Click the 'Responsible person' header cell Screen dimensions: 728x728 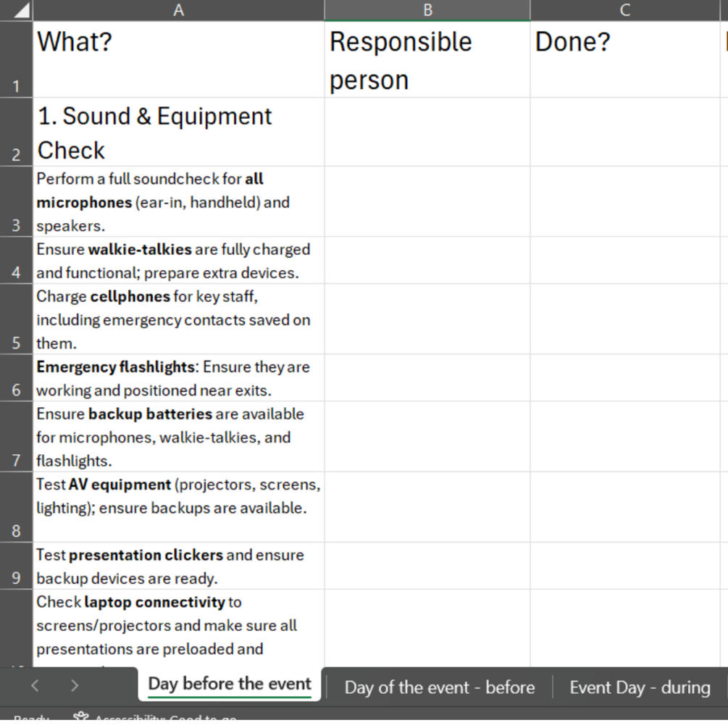(427, 59)
